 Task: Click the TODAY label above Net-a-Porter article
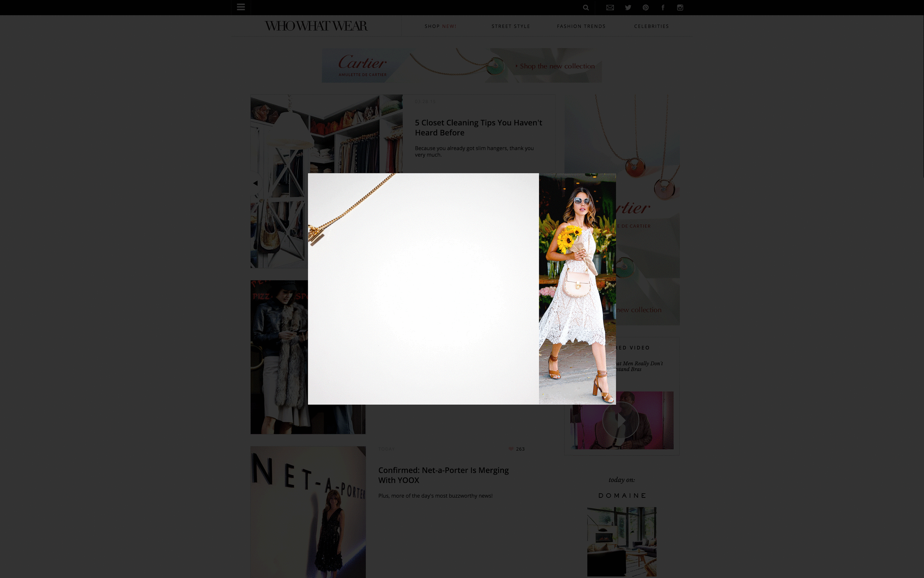click(386, 449)
